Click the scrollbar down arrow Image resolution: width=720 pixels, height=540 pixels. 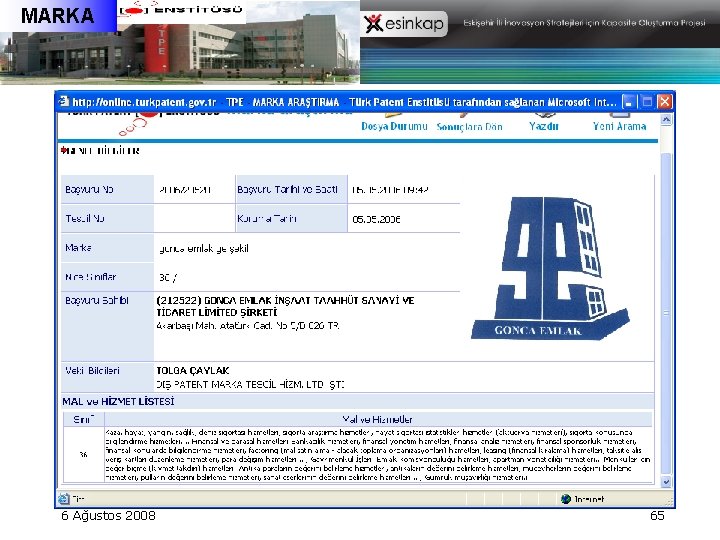tap(666, 482)
